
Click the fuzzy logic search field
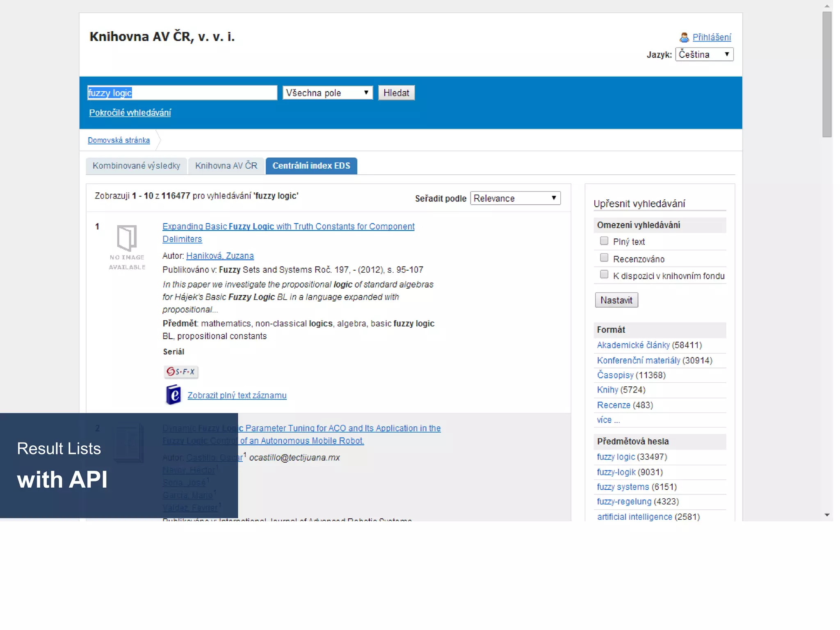(182, 93)
